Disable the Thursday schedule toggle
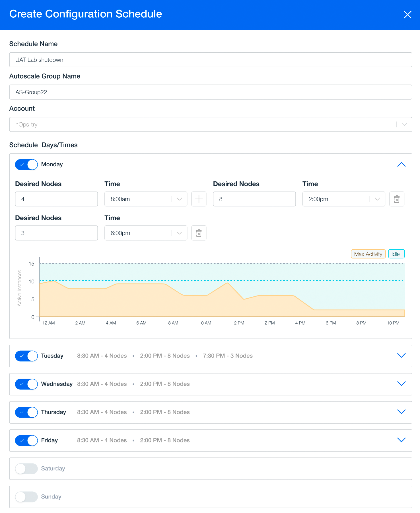Screen dimensions: 420x513 pos(26,412)
